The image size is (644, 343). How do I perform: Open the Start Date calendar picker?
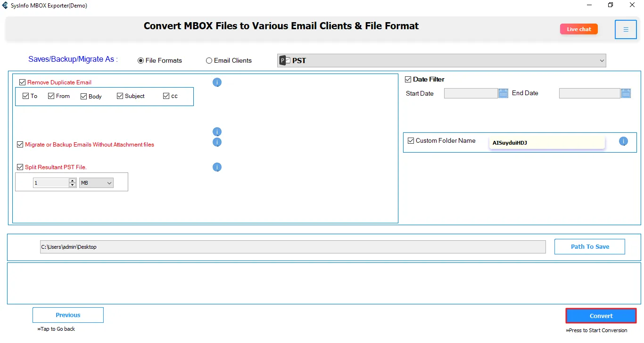[x=503, y=93]
